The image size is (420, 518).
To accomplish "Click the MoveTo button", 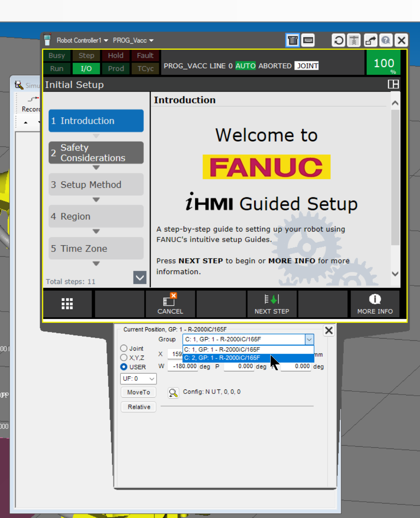I will (138, 392).
